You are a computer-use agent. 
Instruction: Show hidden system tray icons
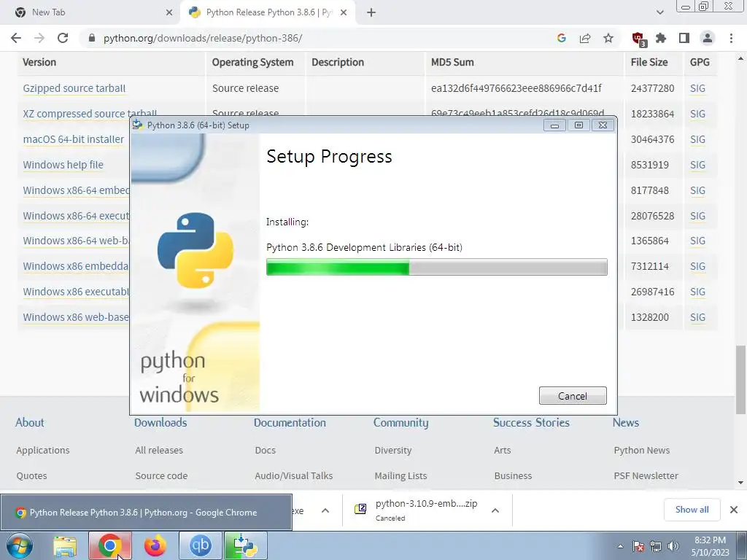(620, 546)
